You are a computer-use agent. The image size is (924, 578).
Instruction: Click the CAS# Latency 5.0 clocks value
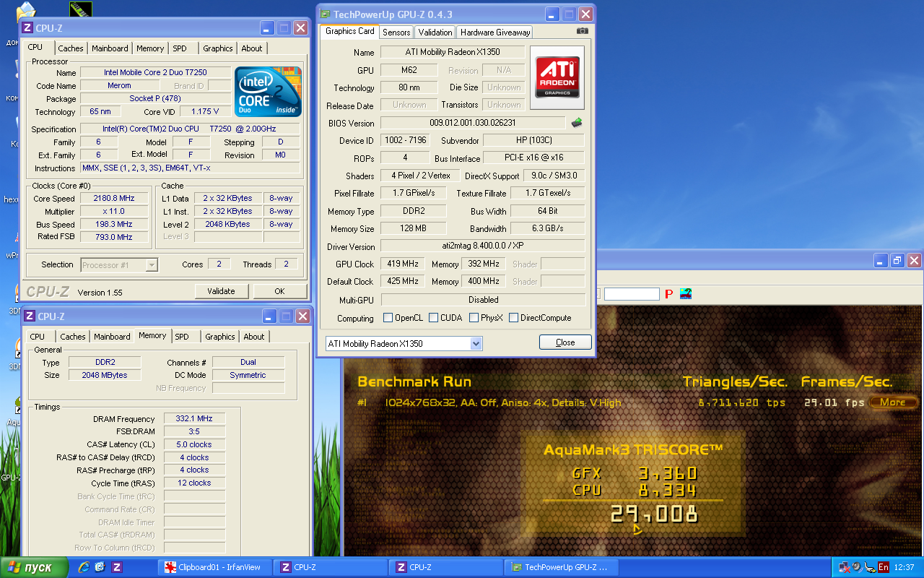[x=194, y=444]
